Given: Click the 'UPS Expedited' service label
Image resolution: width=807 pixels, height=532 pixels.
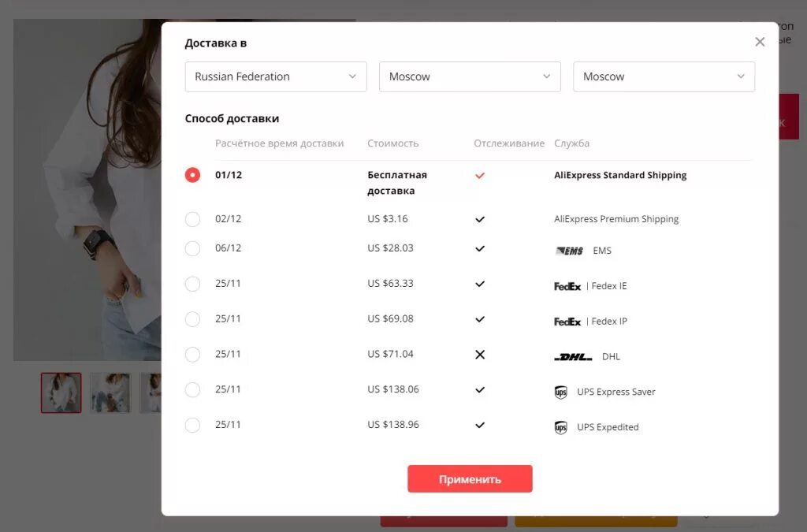Looking at the screenshot, I should coord(608,427).
